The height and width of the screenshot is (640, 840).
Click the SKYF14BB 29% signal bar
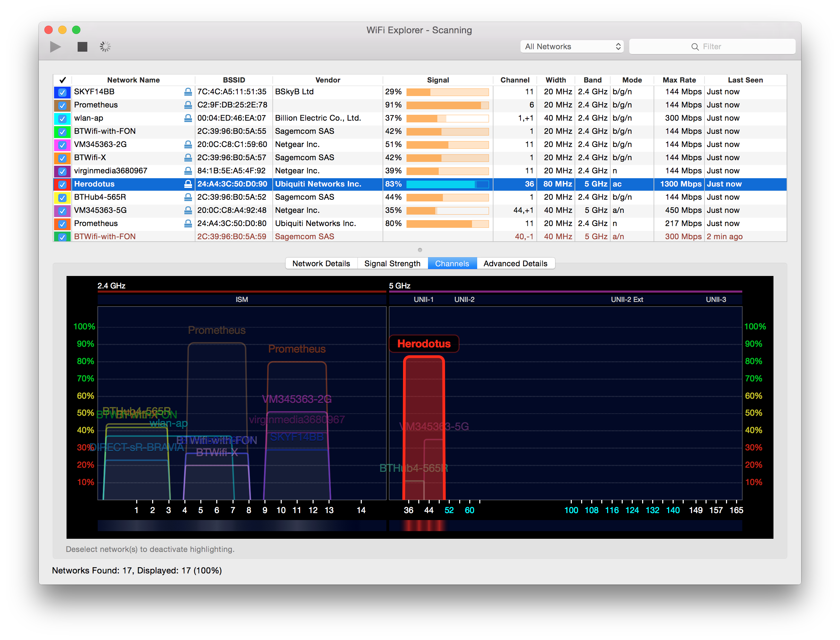click(x=447, y=92)
